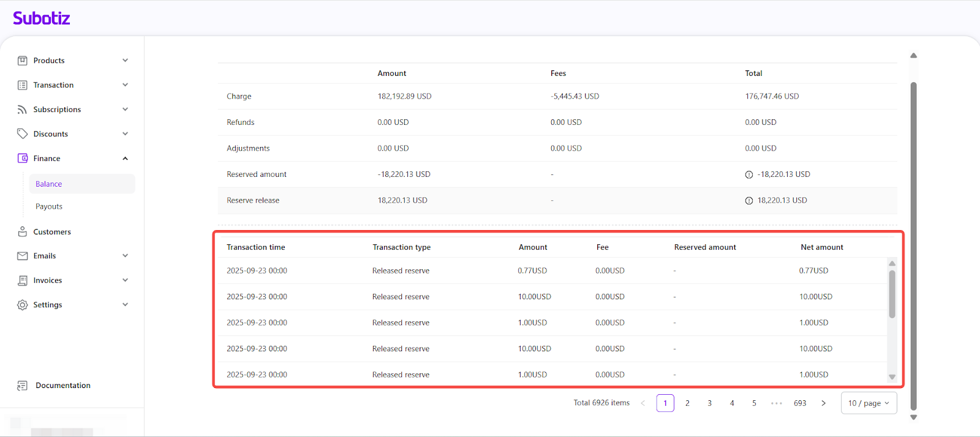Viewport: 980px width, 437px height.
Task: Expand the Invoices menu chevron
Action: [125, 280]
